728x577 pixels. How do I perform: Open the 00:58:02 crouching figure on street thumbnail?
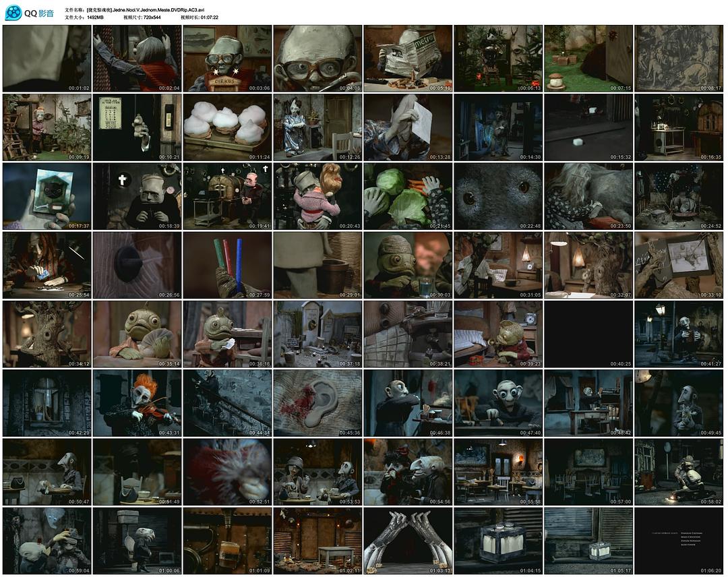coord(679,472)
